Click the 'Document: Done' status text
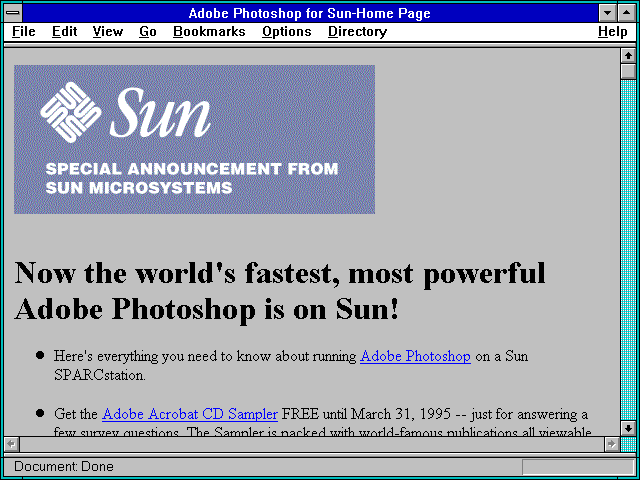 [64, 467]
